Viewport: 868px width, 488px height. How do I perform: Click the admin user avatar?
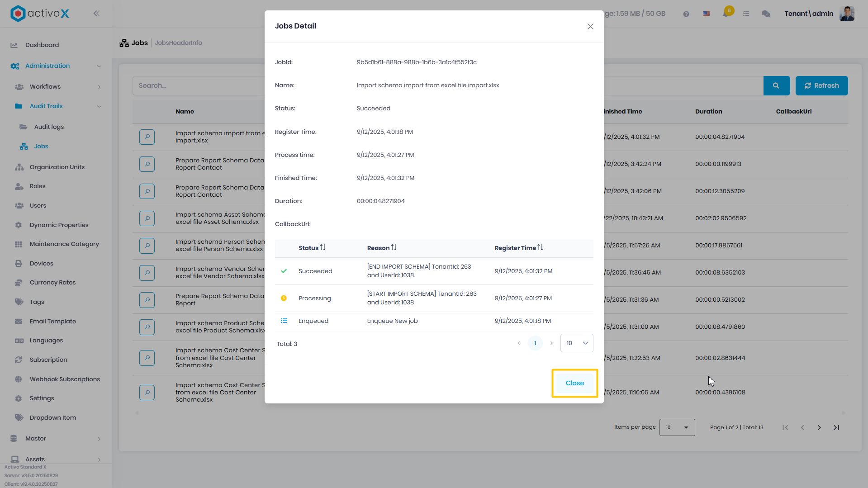coord(847,14)
